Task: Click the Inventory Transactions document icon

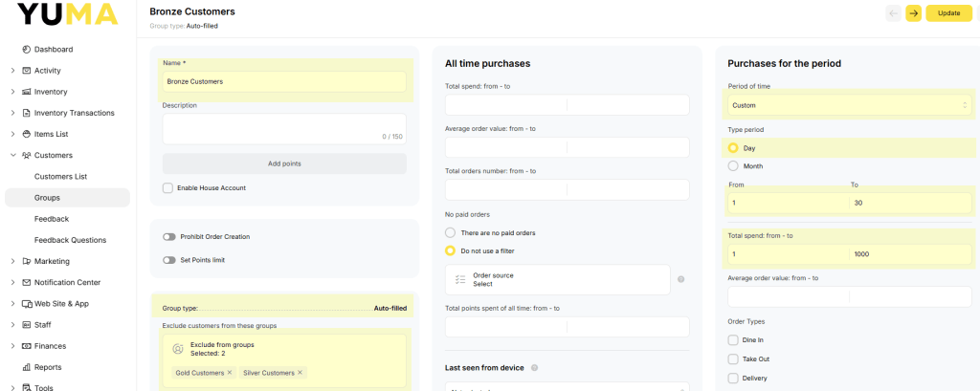Action: click(x=26, y=113)
